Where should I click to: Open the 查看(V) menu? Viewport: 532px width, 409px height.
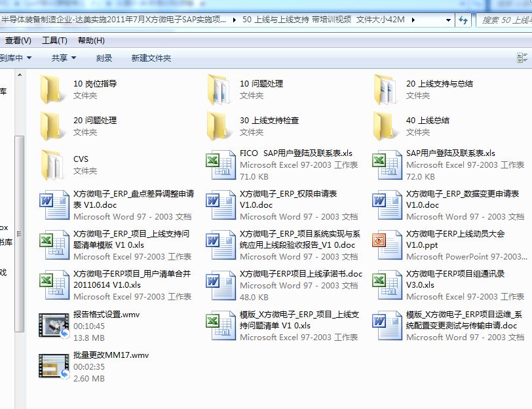click(x=18, y=41)
